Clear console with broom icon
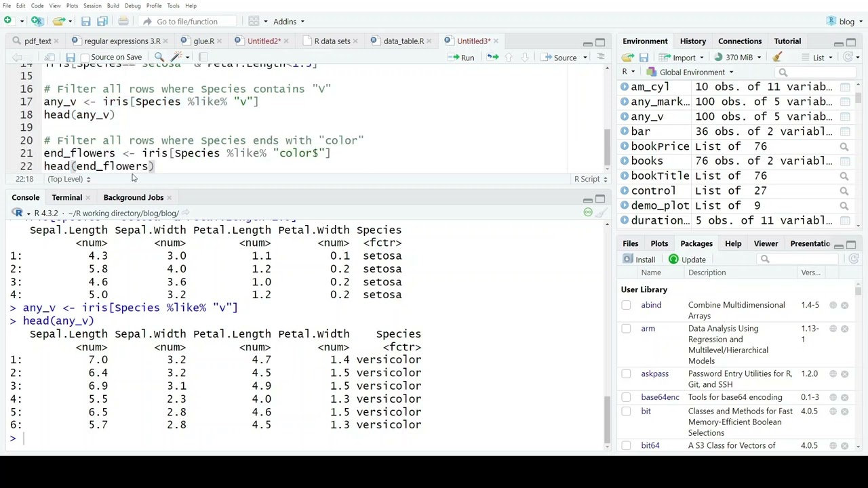868x488 pixels. pos(601,212)
